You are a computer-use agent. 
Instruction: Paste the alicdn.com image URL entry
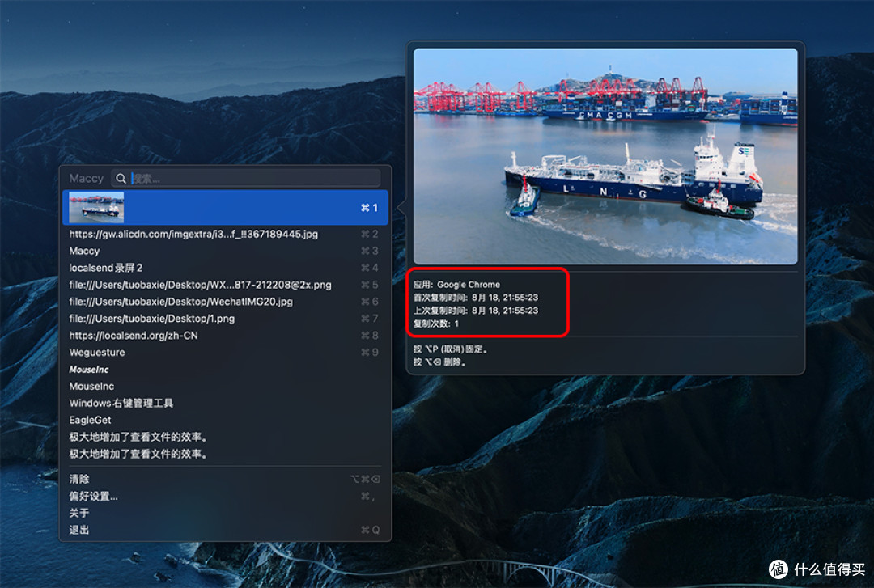225,234
